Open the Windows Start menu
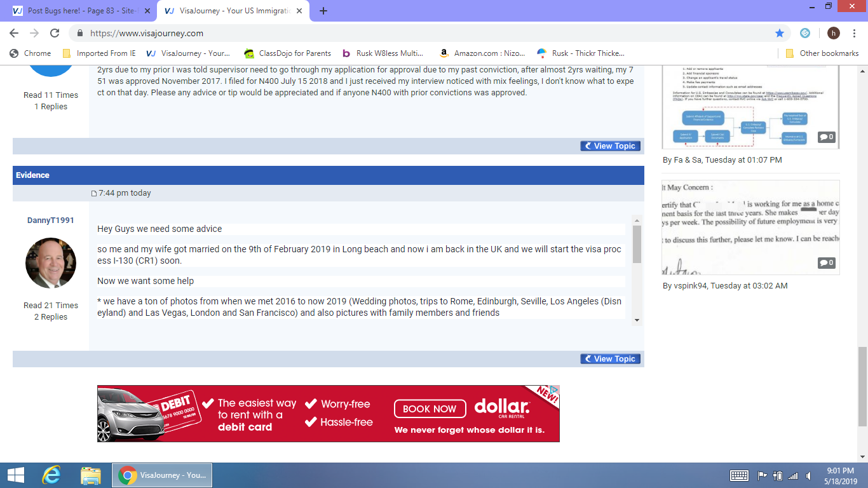The width and height of the screenshot is (868, 488). (x=15, y=475)
